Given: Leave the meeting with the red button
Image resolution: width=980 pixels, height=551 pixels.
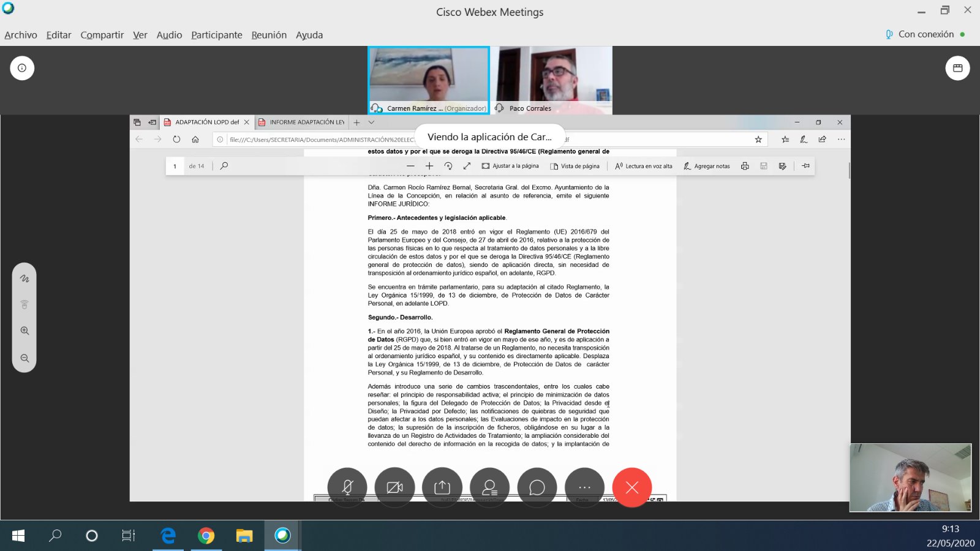Looking at the screenshot, I should [x=632, y=488].
